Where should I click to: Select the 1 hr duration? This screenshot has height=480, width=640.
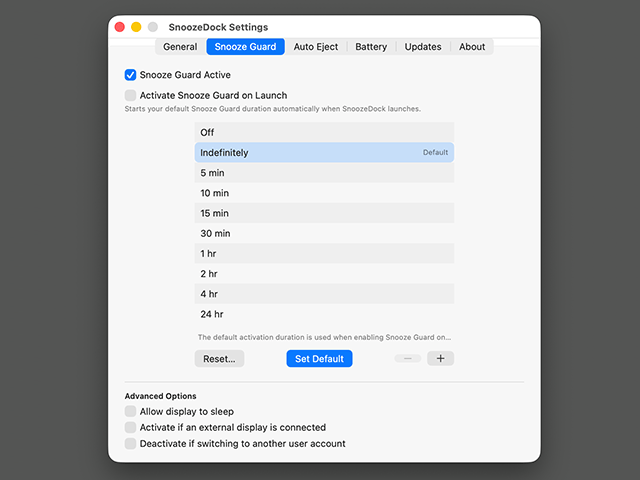click(324, 253)
